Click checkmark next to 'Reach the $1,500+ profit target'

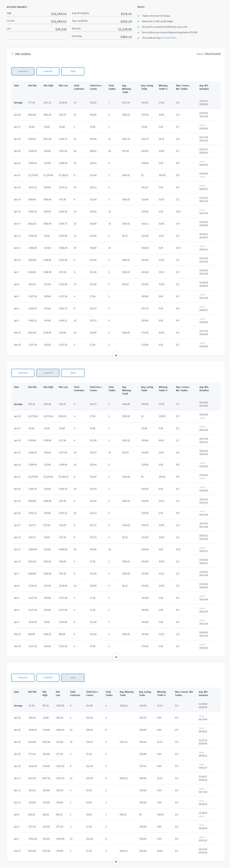click(138, 22)
